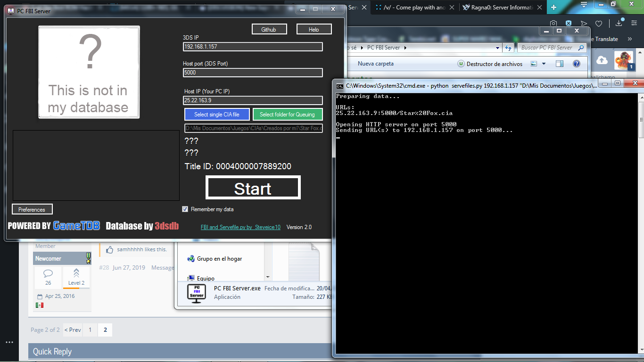This screenshot has width=644, height=362.
Task: Click the PC FBI Server title bar icon
Action: 11,11
